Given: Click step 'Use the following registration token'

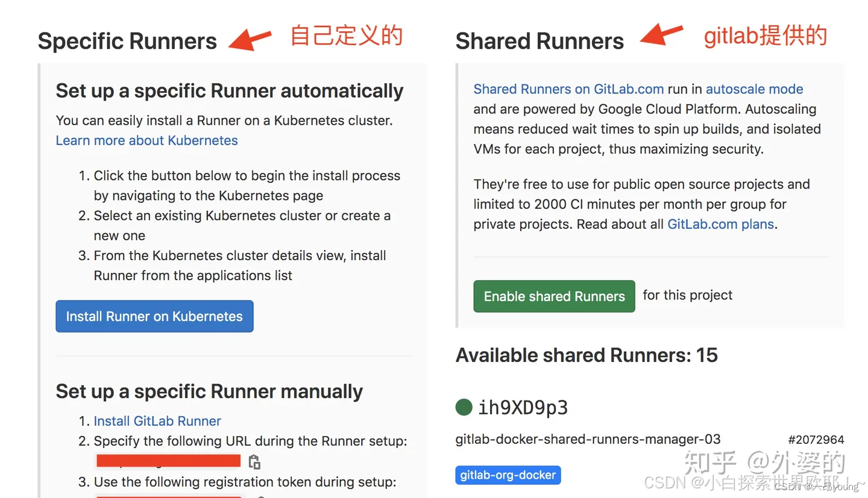Looking at the screenshot, I should pos(245,482).
